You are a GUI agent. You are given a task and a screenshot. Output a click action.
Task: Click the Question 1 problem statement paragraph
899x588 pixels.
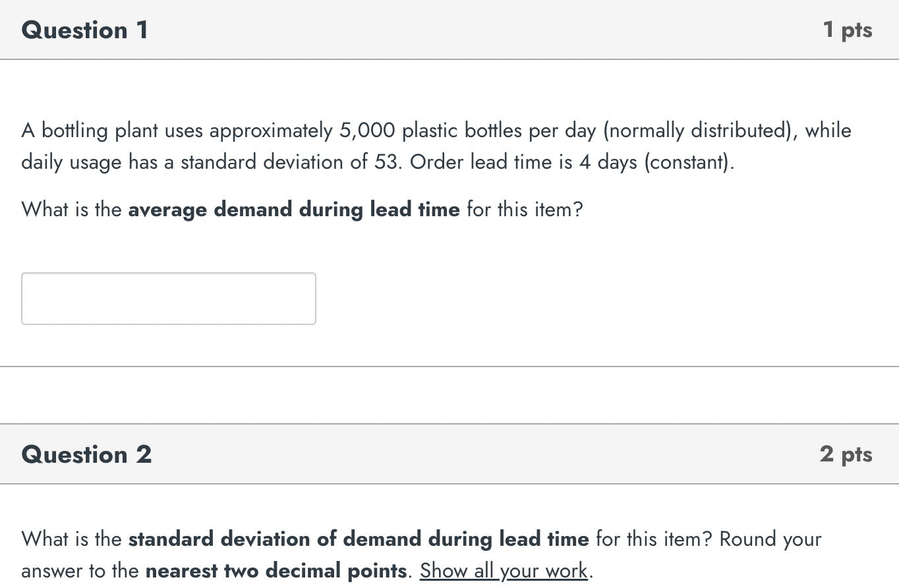tap(435, 146)
